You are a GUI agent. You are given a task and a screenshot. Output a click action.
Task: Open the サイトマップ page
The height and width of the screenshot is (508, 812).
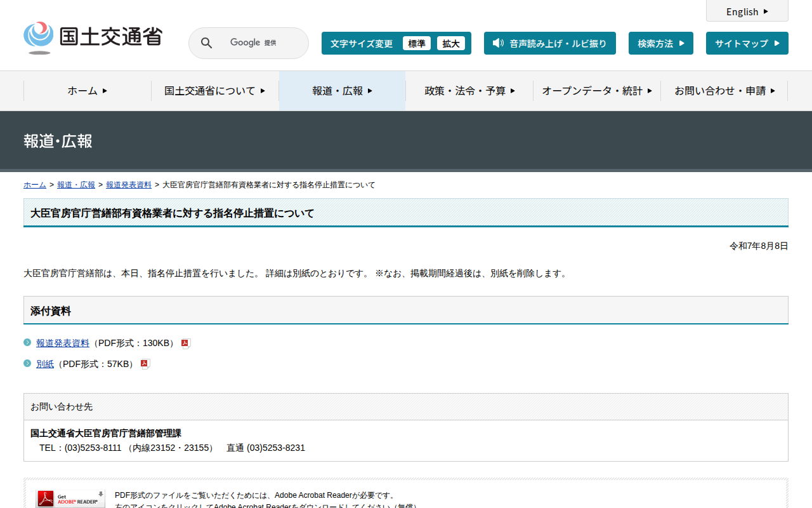(747, 43)
